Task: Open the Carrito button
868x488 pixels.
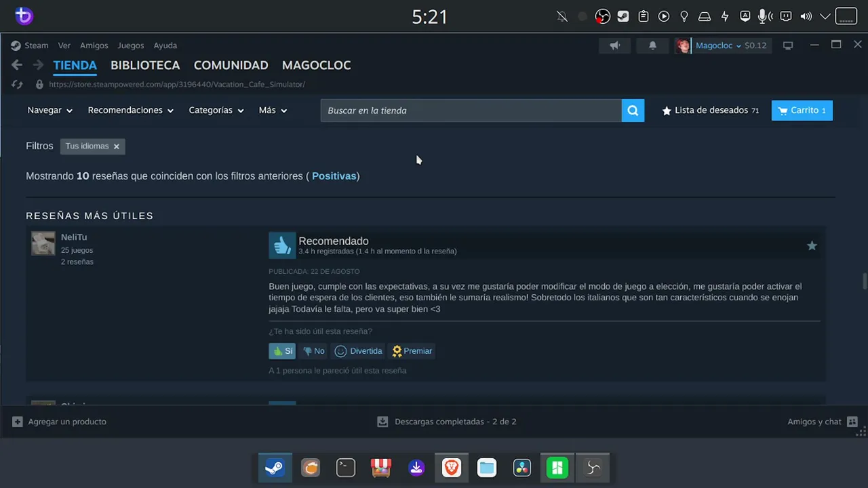Action: (802, 110)
